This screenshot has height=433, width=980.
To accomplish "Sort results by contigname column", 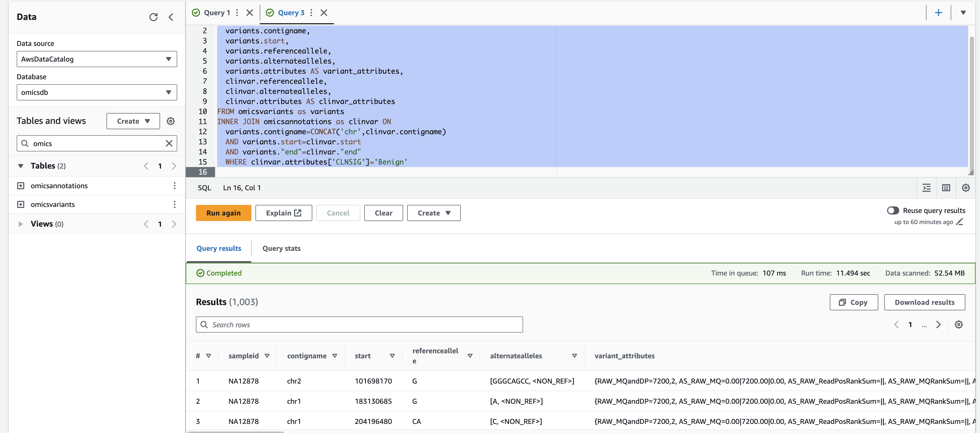I will click(335, 356).
